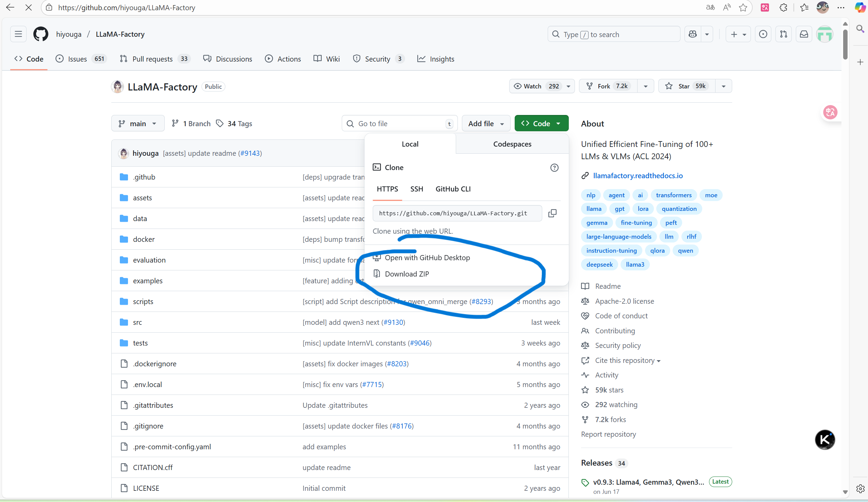Open pull requests icon in top header
This screenshot has height=502, width=868.
coord(784,34)
